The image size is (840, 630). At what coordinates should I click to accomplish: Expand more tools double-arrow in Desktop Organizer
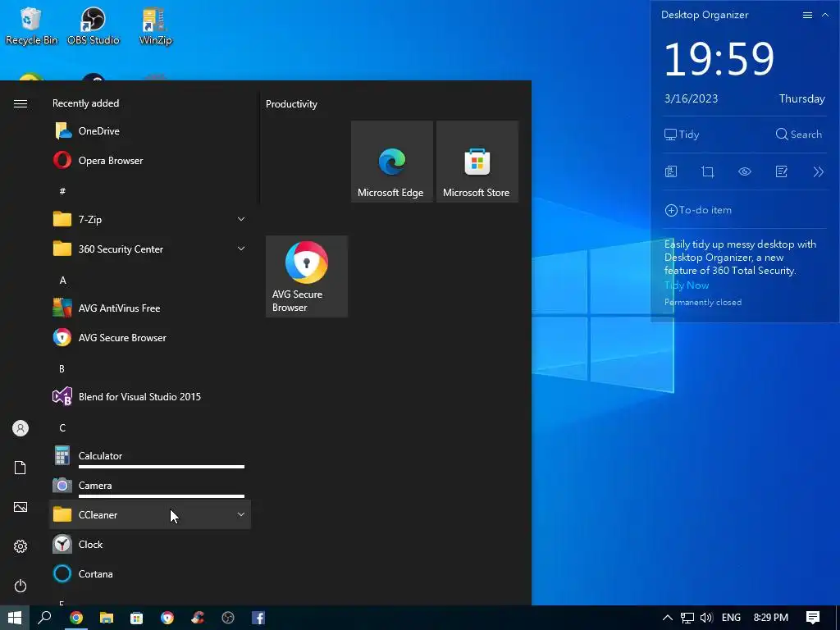click(x=818, y=171)
